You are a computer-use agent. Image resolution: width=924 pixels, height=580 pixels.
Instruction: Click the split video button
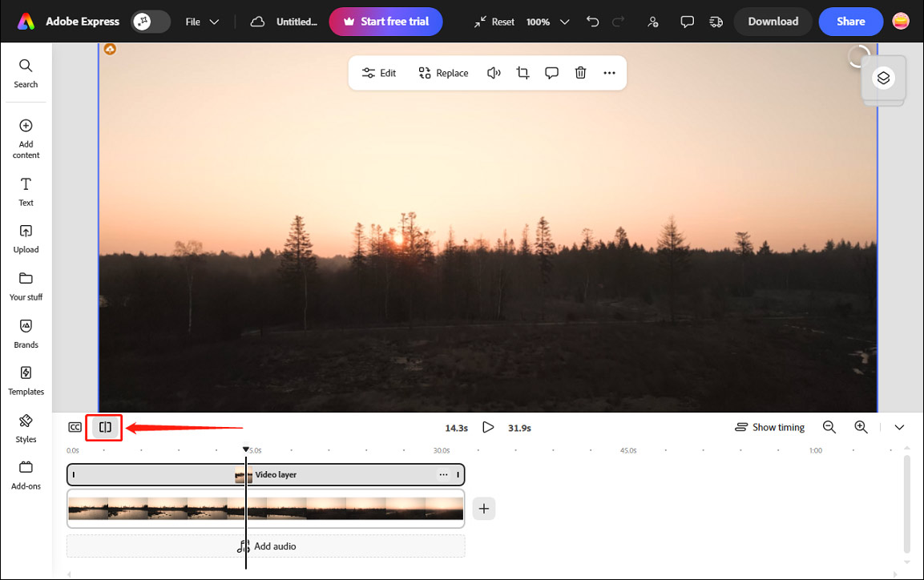coord(105,428)
